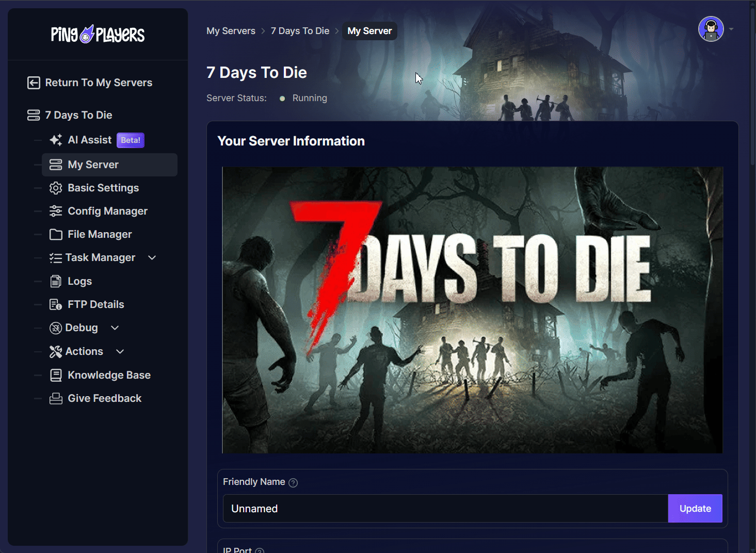Click the 7 Days To Die page title

coord(256,73)
